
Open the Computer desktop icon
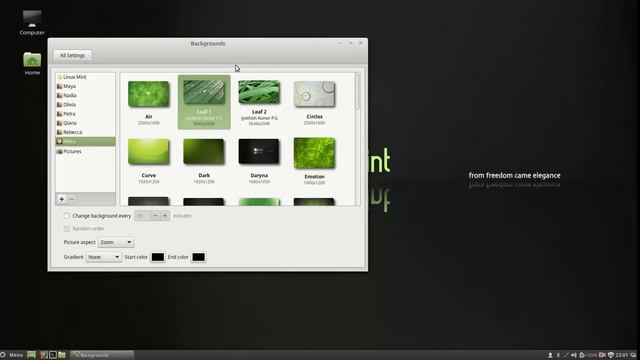click(32, 23)
